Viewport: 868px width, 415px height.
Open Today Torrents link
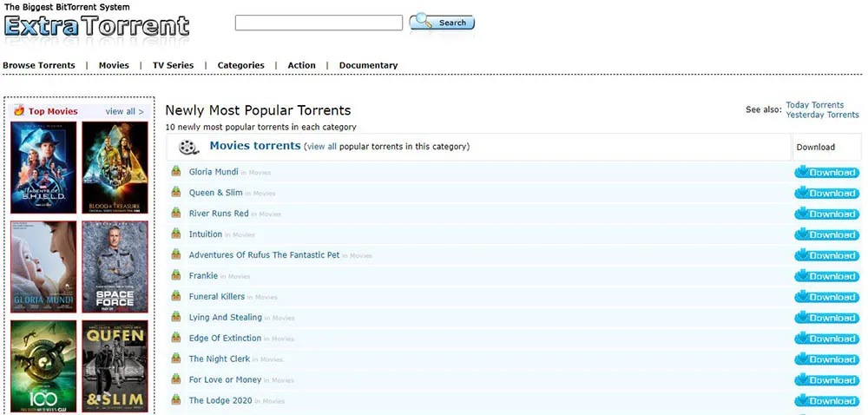[x=815, y=104]
